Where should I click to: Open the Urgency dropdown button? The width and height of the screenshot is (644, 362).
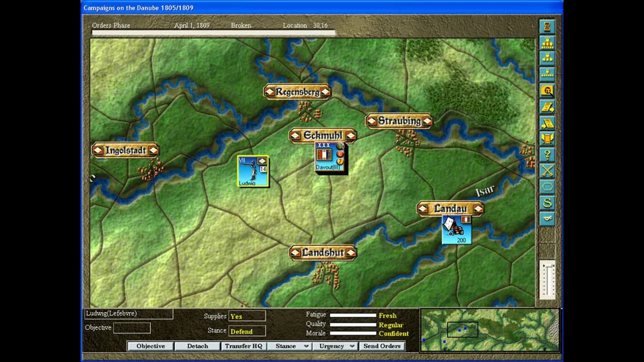[x=335, y=346]
